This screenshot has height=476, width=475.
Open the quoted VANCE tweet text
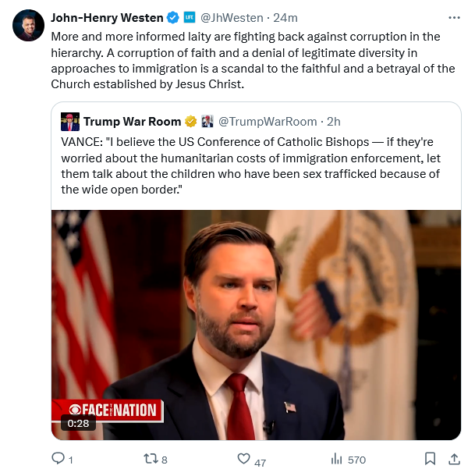(x=250, y=166)
